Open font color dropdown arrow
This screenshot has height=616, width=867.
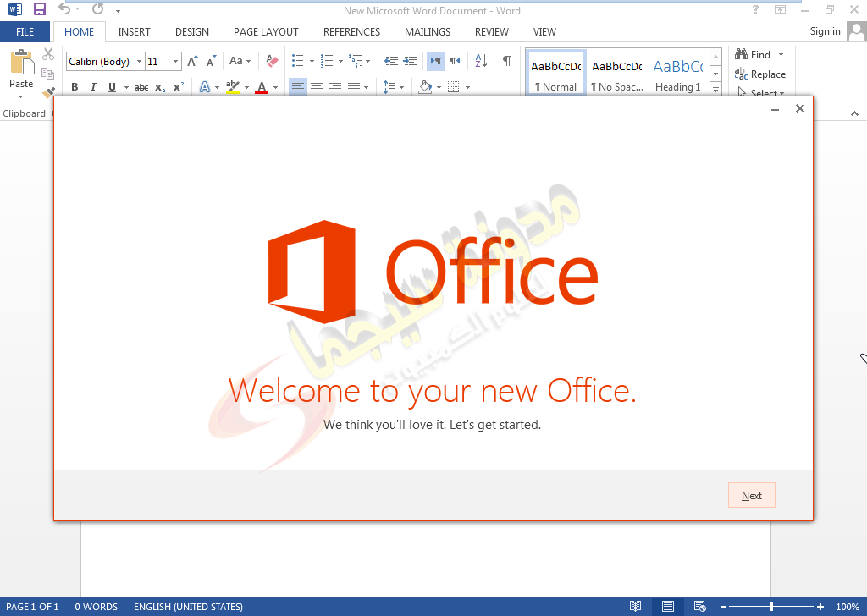point(275,88)
